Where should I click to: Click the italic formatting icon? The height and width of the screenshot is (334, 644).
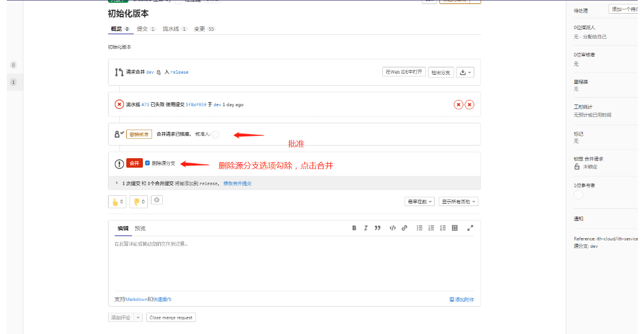tap(366, 228)
